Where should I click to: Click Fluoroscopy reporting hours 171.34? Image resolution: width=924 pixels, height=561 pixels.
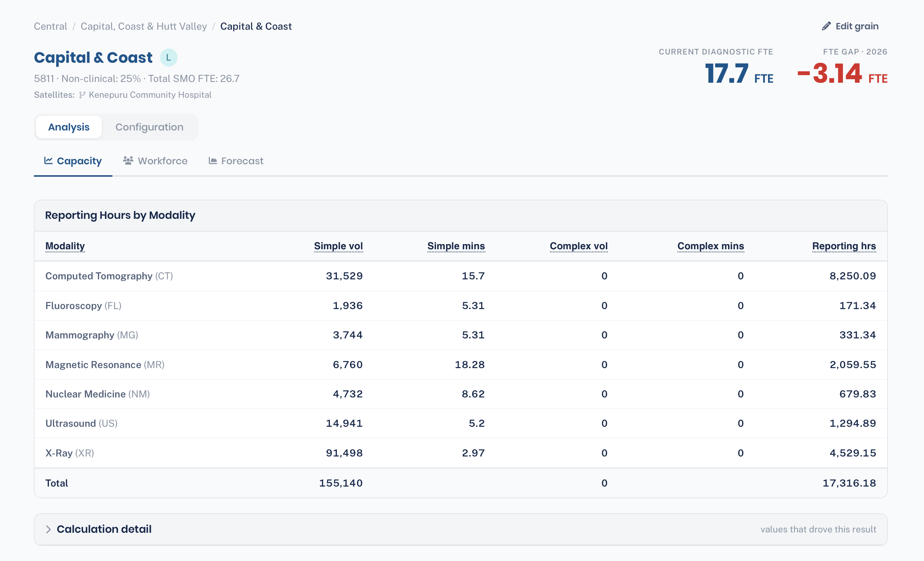coord(858,306)
